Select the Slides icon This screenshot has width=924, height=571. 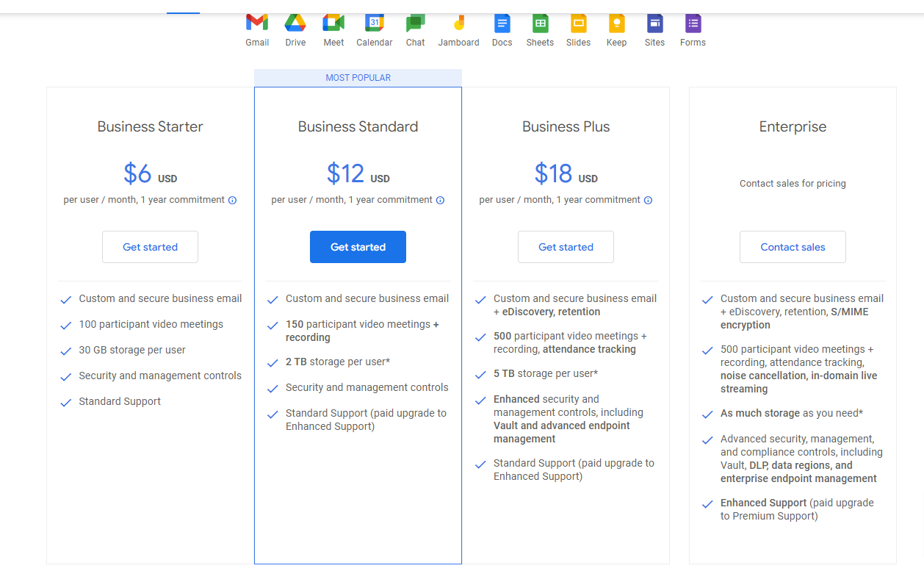(x=578, y=24)
